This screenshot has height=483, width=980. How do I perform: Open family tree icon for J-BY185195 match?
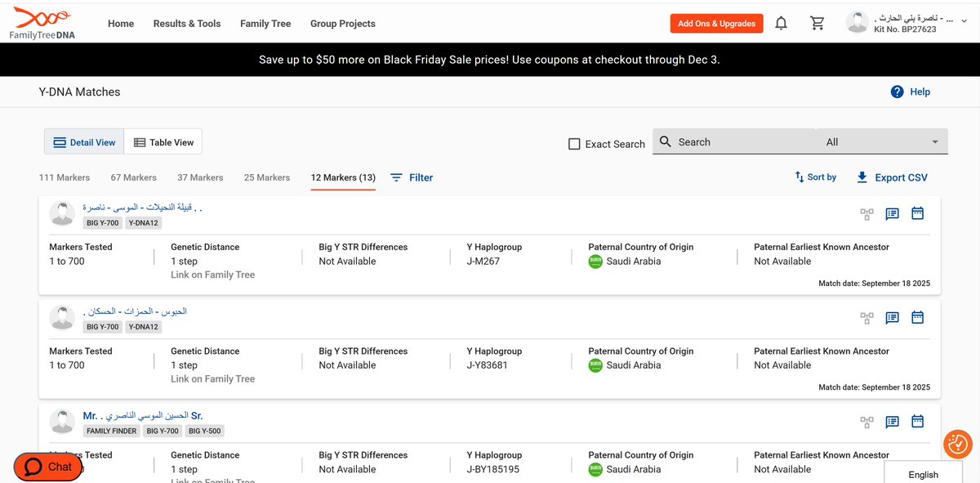(866, 422)
